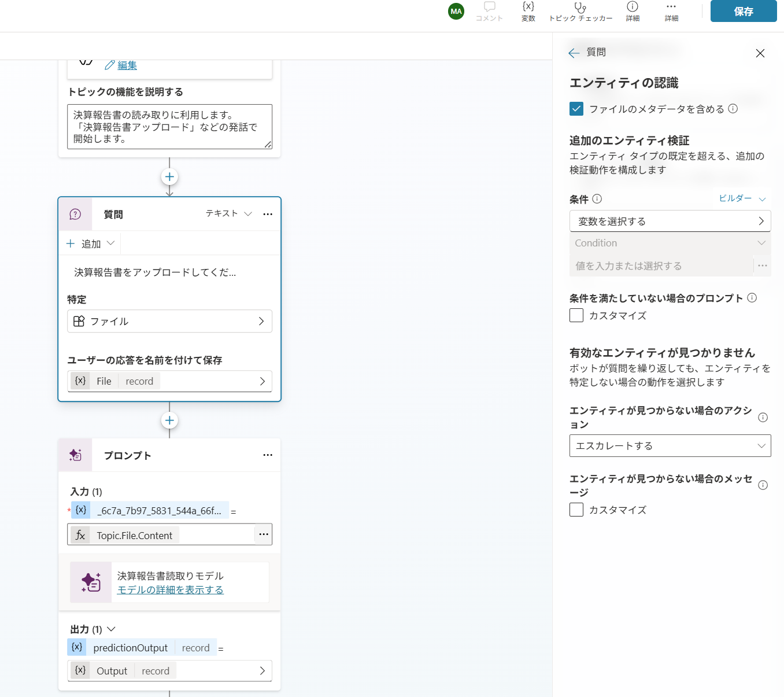Open the テキスト type dropdown
This screenshot has width=784, height=697.
point(229,213)
